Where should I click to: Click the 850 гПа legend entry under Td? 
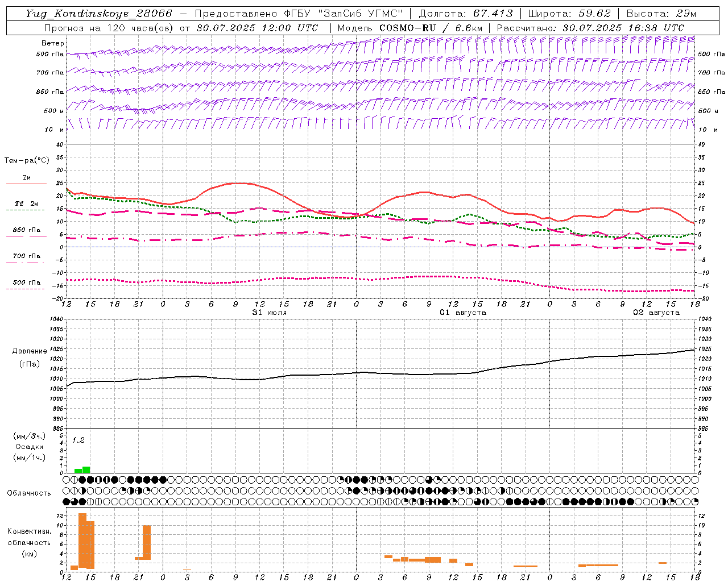(x=26, y=230)
